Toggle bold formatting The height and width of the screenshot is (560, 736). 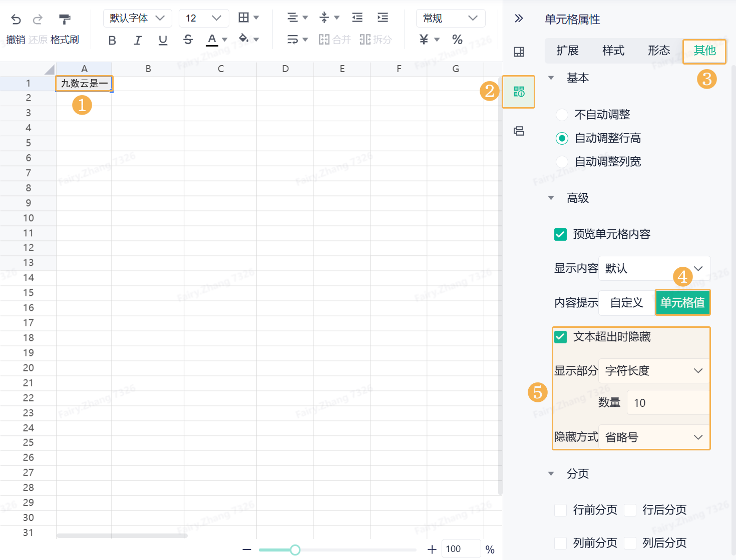tap(112, 40)
